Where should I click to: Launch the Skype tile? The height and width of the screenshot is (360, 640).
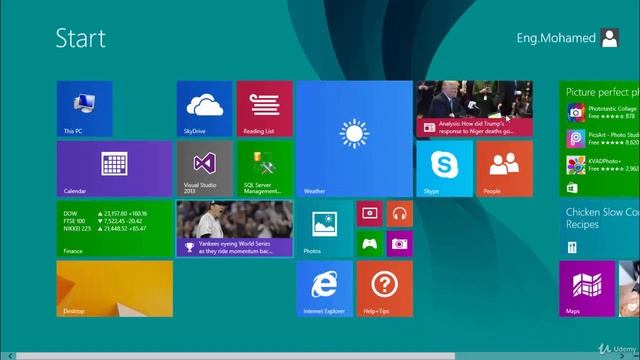(x=444, y=169)
